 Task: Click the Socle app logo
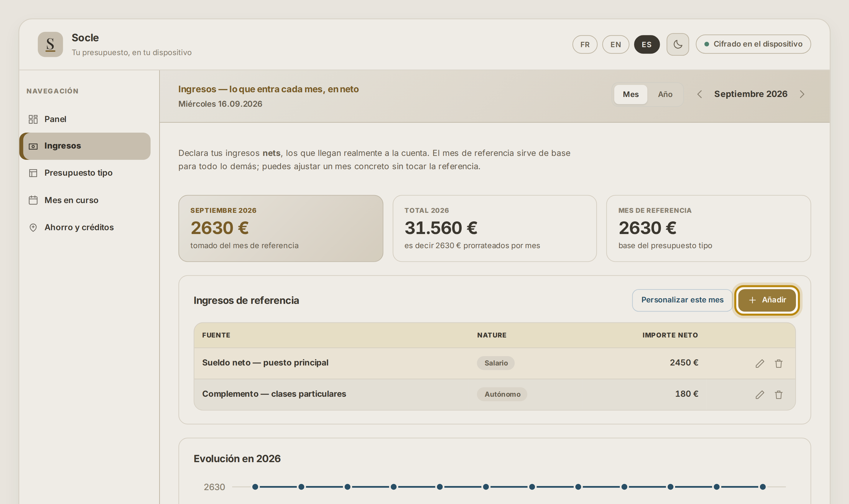pyautogui.click(x=50, y=44)
